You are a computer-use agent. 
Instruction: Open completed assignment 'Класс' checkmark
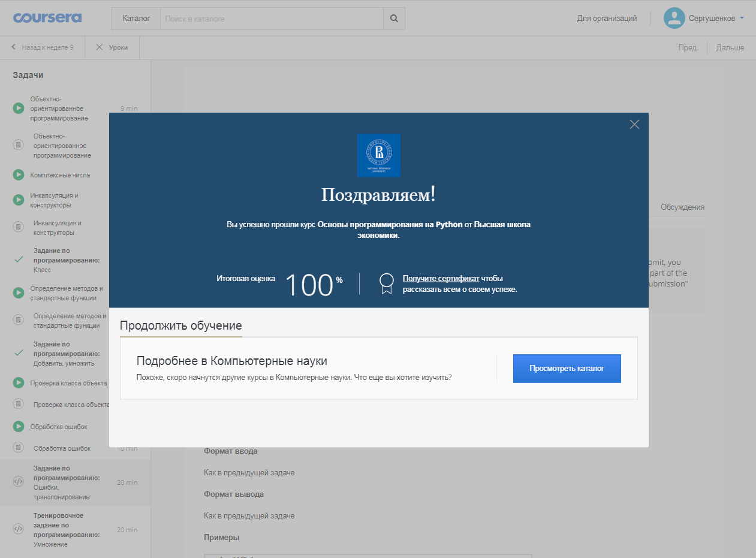(x=19, y=260)
